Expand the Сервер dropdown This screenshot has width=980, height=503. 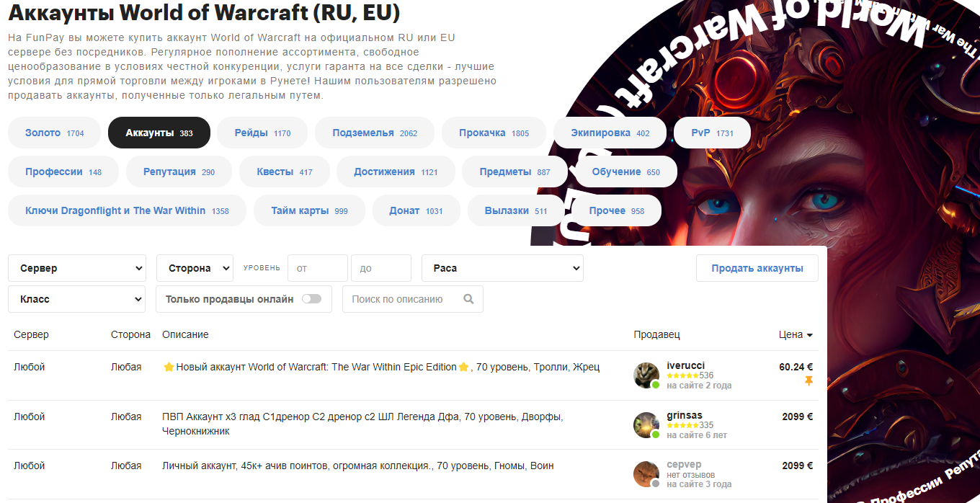(77, 268)
